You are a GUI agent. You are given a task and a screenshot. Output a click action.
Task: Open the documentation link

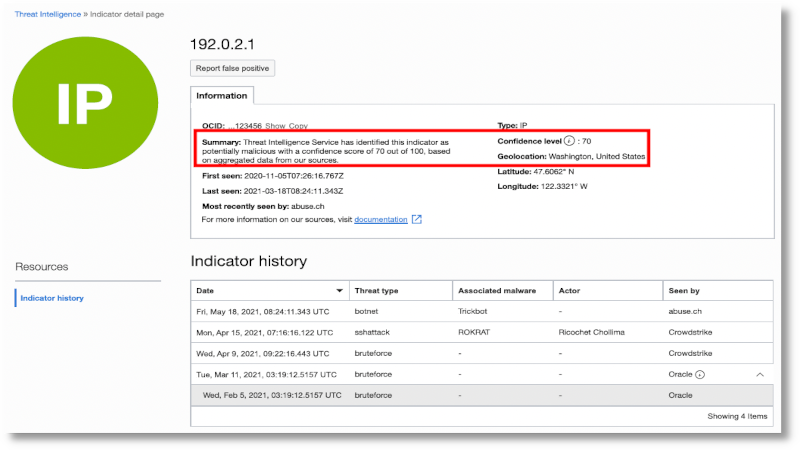click(x=381, y=219)
